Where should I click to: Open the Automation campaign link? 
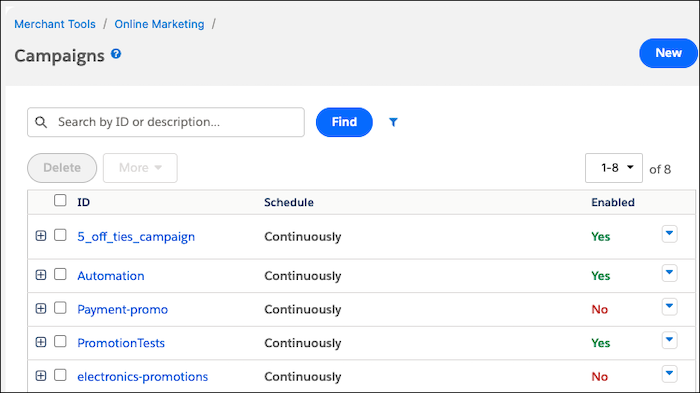coord(111,276)
